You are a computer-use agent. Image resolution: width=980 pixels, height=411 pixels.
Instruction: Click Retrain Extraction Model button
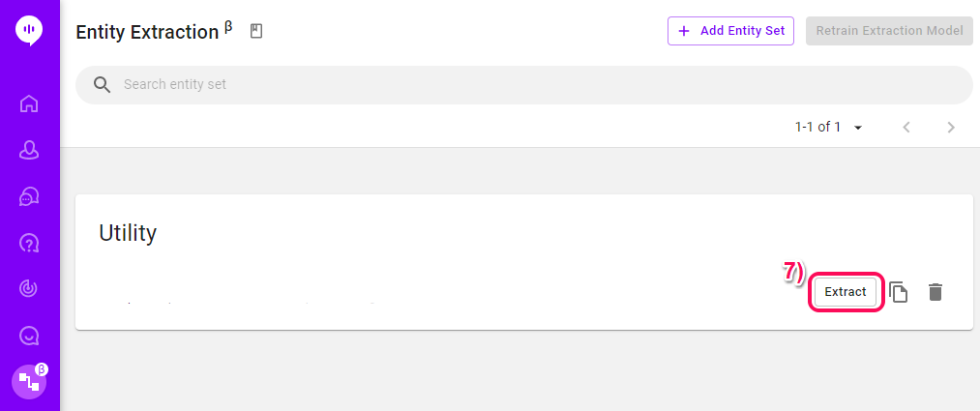[x=889, y=31]
